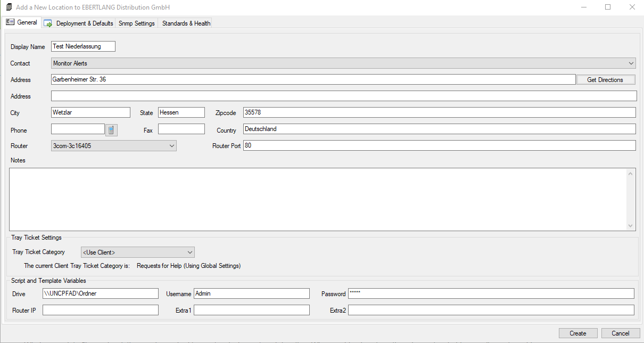Click the Display Name text field
Image resolution: width=644 pixels, height=343 pixels.
point(83,47)
